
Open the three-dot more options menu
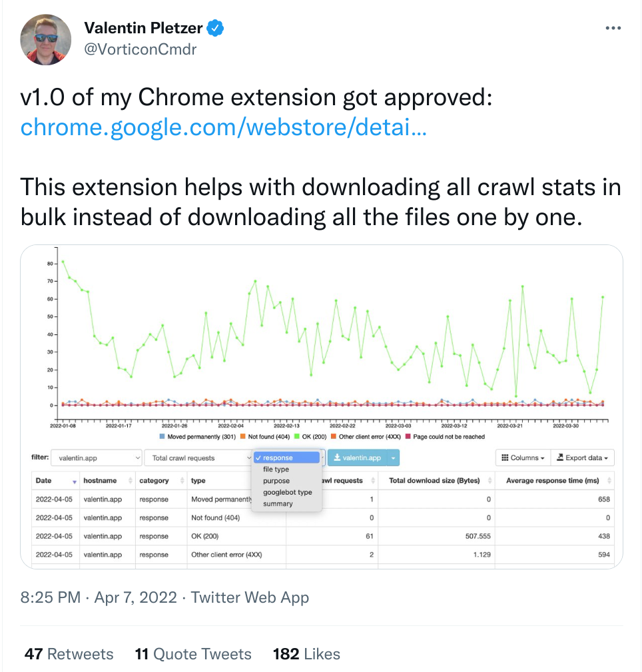click(x=613, y=28)
